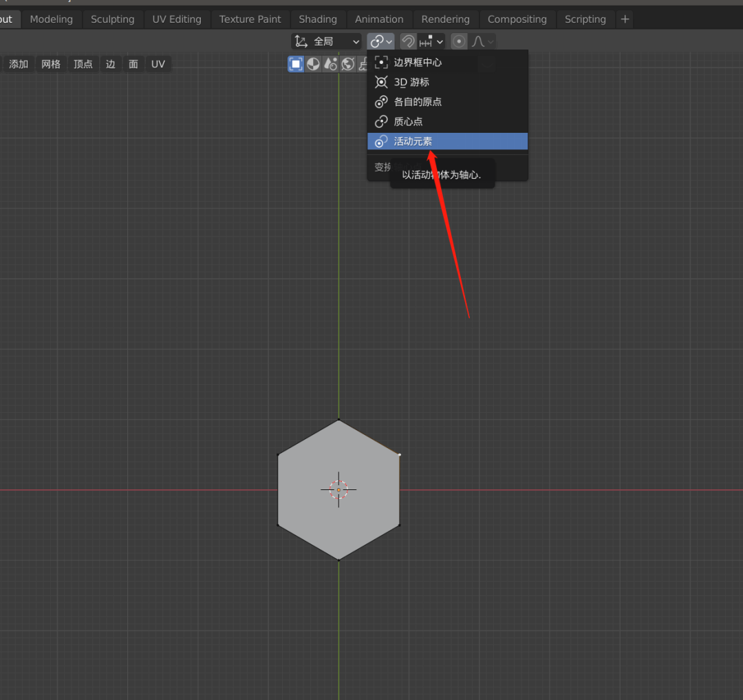The height and width of the screenshot is (700, 743).
Task: Select the white active vertex on hexagon
Action: 400,454
